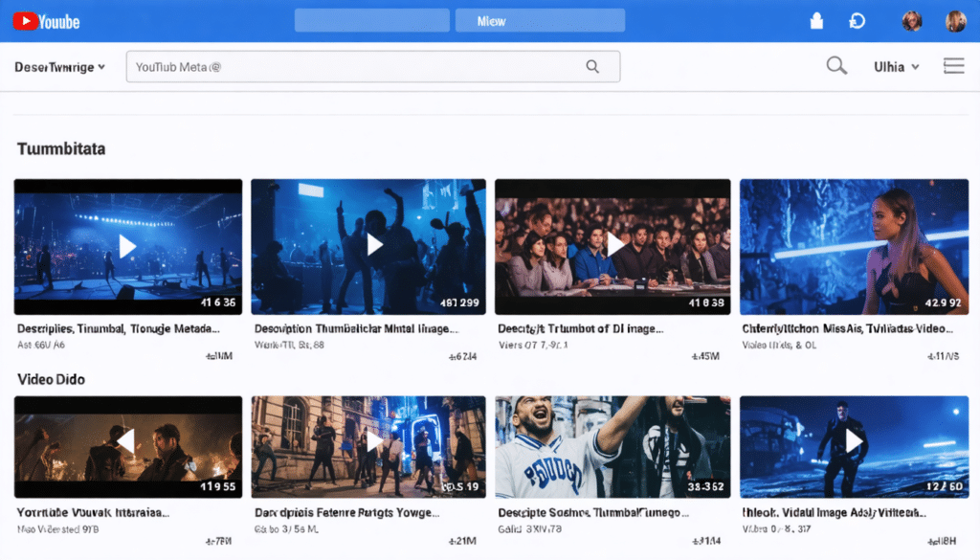Play the two men video with 11 9 55
The image size is (980, 560).
tap(127, 441)
